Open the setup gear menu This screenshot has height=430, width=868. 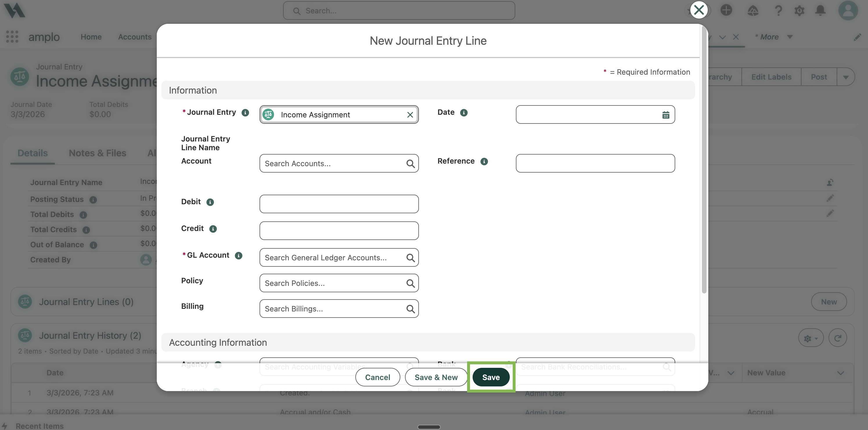pos(799,10)
